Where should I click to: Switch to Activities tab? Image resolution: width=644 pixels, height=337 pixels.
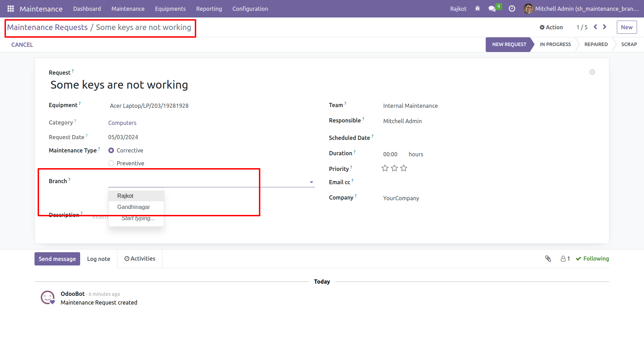pyautogui.click(x=140, y=259)
